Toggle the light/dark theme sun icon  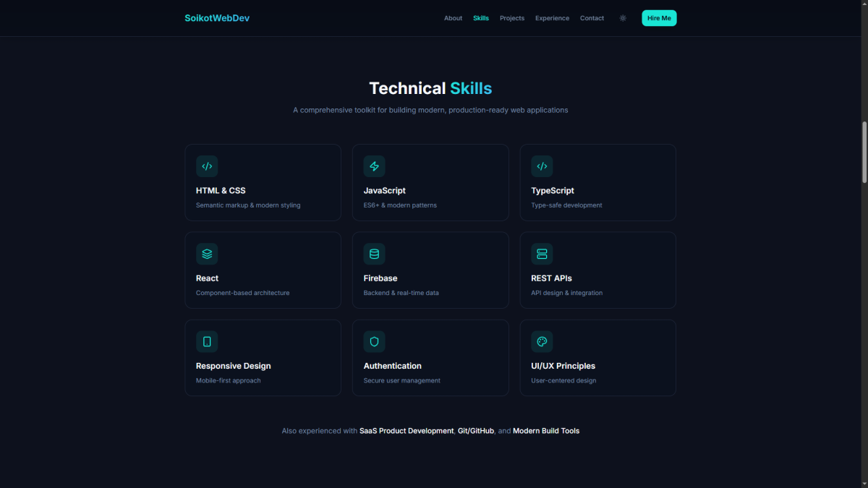coord(623,18)
